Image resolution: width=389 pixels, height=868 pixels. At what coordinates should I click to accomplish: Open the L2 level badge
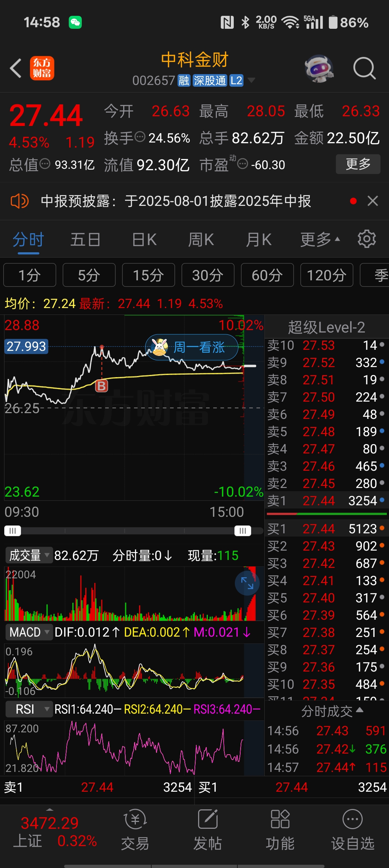coord(236,81)
